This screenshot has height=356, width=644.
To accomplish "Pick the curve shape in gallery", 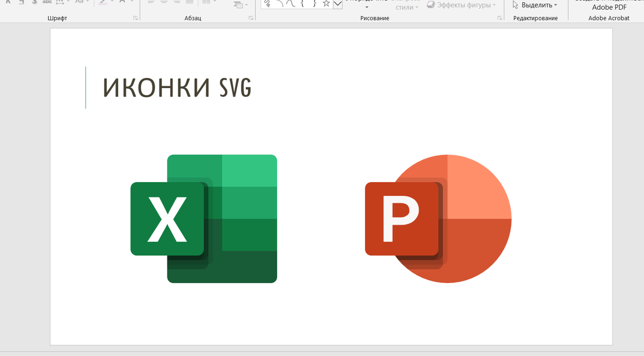I will pyautogui.click(x=290, y=4).
